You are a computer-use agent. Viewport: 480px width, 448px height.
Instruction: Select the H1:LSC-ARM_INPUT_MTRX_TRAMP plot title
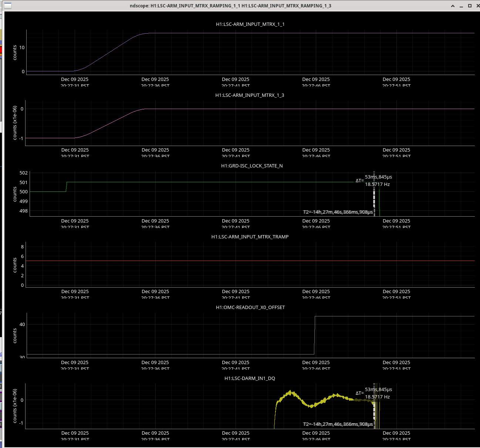tap(250, 237)
